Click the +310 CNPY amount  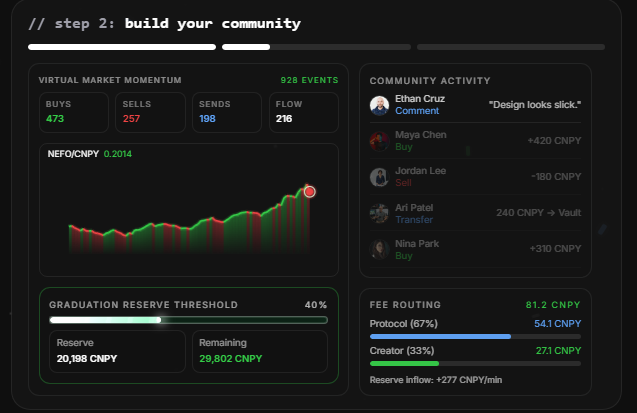coord(555,249)
